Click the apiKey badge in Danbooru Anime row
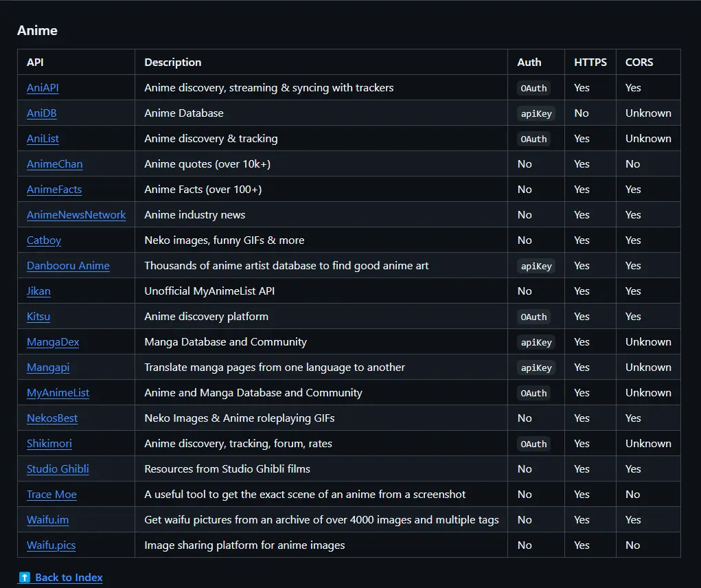This screenshot has width=701, height=588. (536, 266)
